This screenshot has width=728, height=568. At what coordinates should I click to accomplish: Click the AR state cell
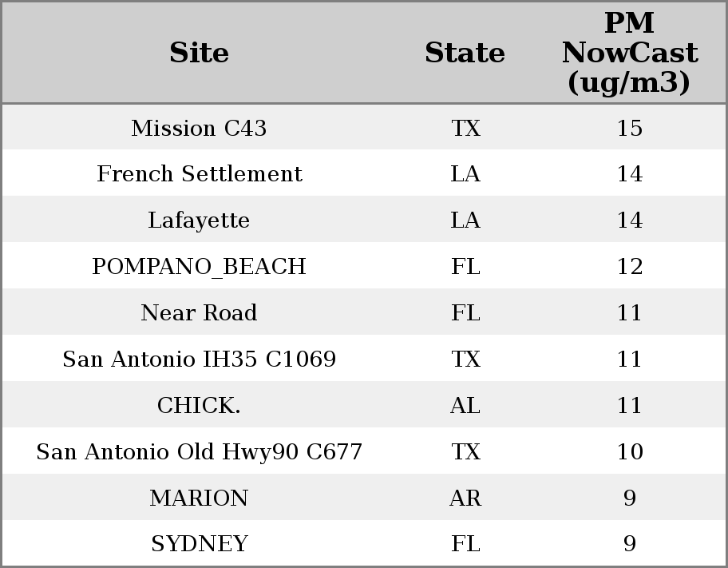(465, 498)
